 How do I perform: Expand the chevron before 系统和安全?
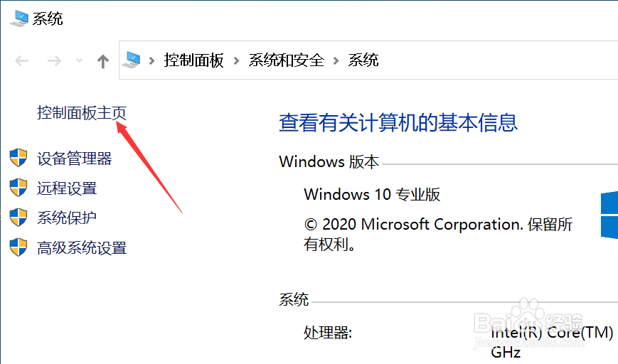coord(236,60)
